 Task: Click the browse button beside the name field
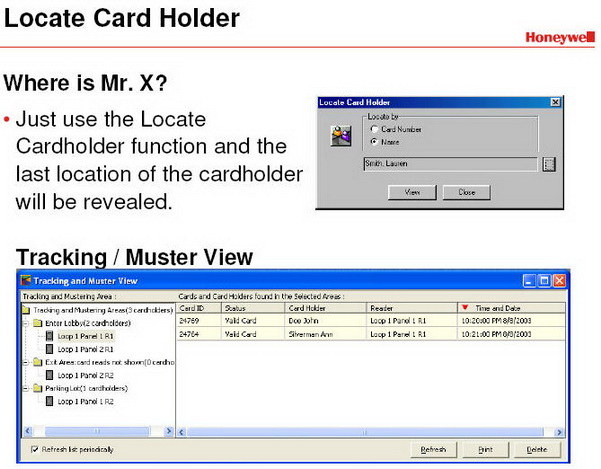pyautogui.click(x=548, y=164)
